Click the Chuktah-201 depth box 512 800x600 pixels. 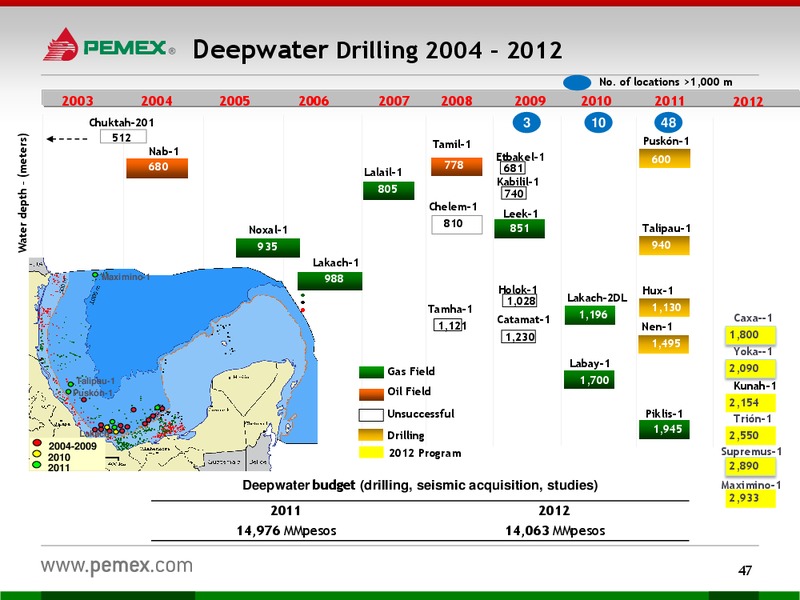(x=123, y=137)
